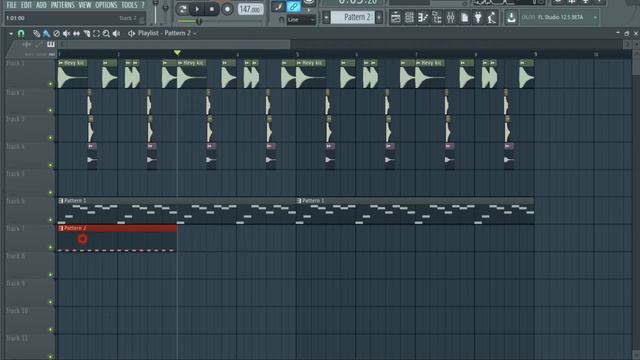Click the playlist detach icon left of title
Image resolution: width=640 pixels, height=360 pixels.
point(131,33)
